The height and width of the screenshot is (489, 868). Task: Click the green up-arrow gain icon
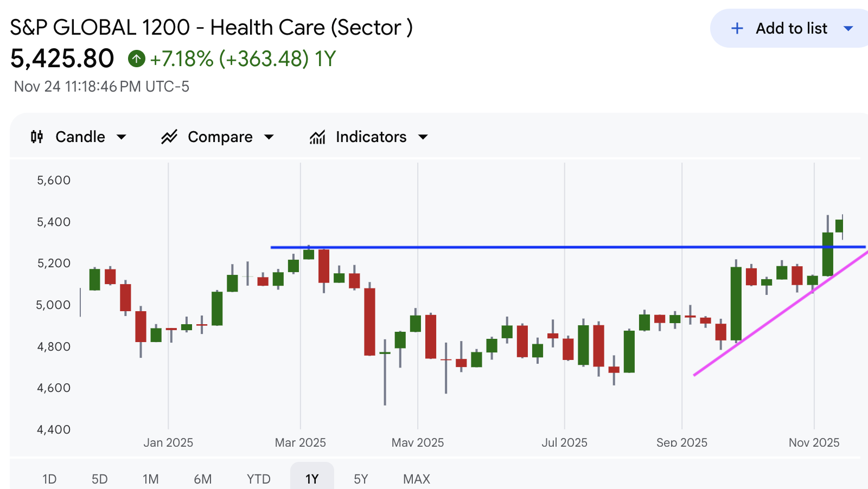coord(136,59)
